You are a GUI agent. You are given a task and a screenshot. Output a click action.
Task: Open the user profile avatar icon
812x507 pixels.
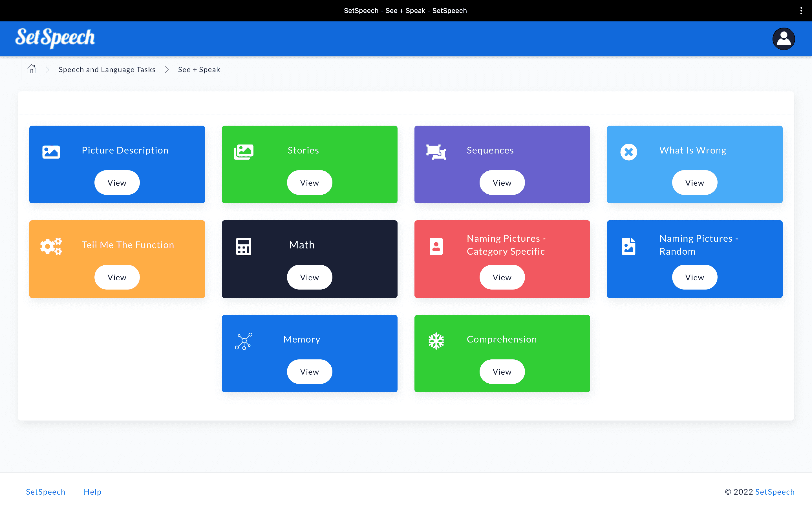click(x=783, y=39)
